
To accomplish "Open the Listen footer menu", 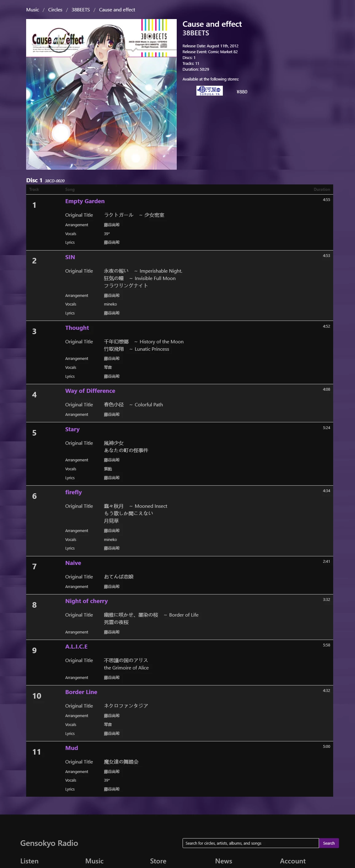I will [x=29, y=861].
